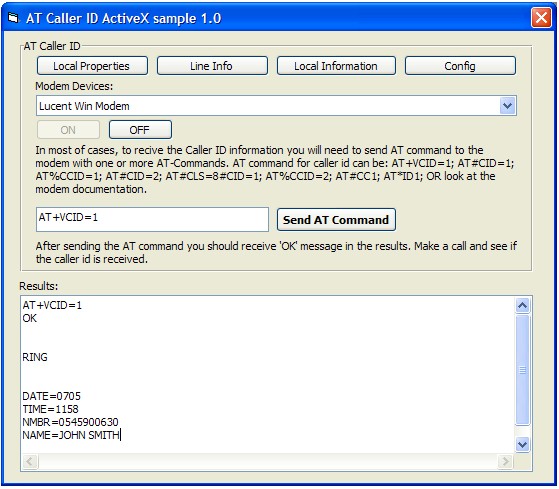Click the left arrow of horizontal scrollbar
The width and height of the screenshot is (559, 489).
pyautogui.click(x=30, y=462)
